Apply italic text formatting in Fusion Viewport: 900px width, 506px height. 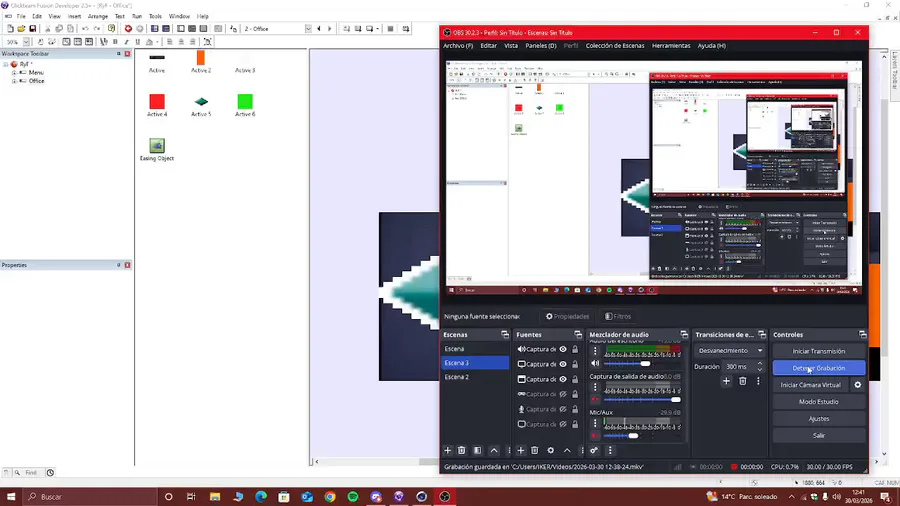click(126, 42)
